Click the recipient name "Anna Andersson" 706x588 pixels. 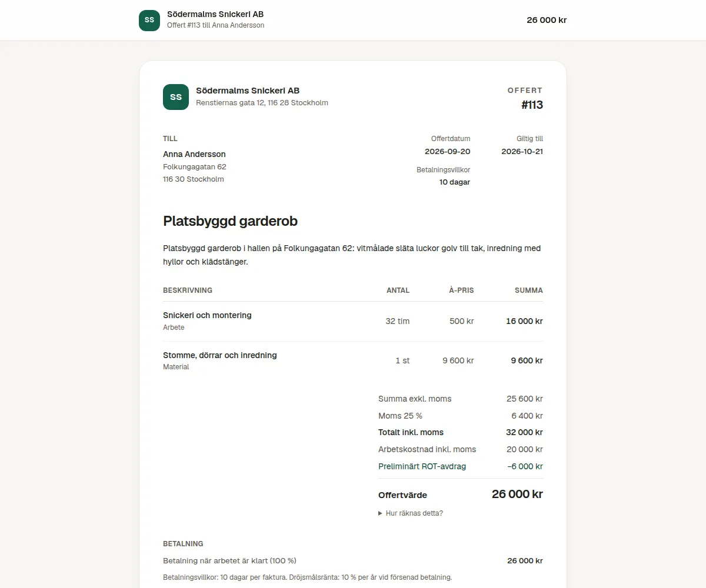point(194,154)
